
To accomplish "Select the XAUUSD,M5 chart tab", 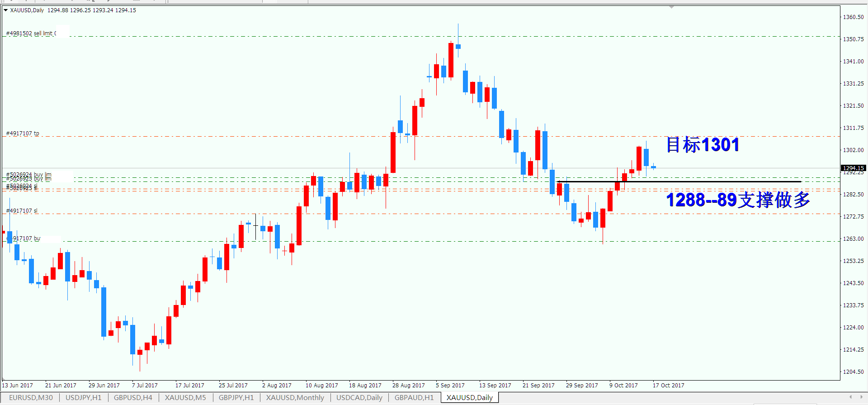I will pyautogui.click(x=185, y=397).
